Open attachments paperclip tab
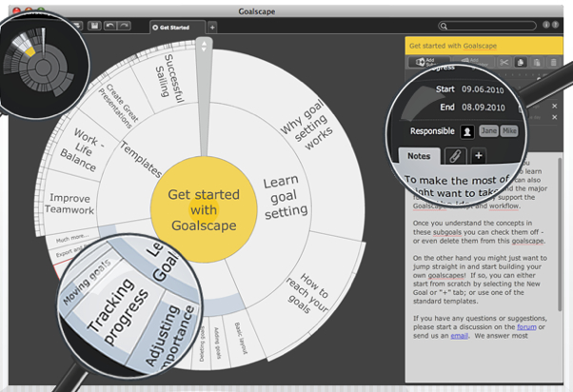 [455, 156]
